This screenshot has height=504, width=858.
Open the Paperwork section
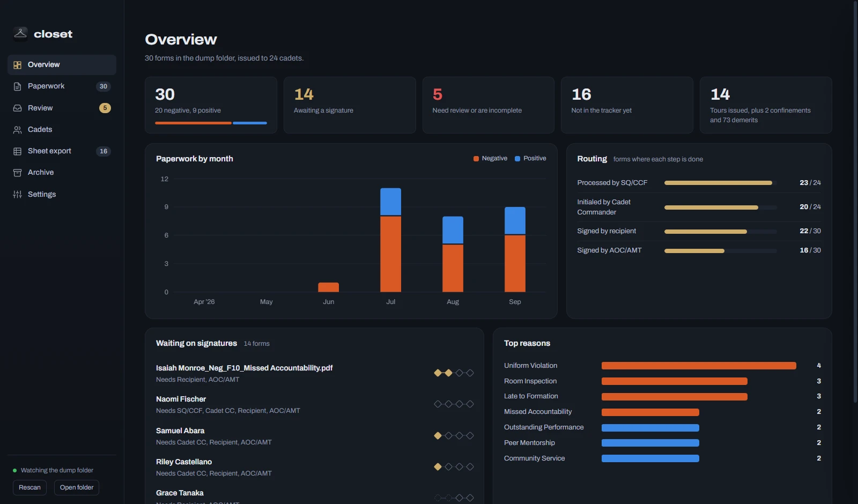point(62,86)
